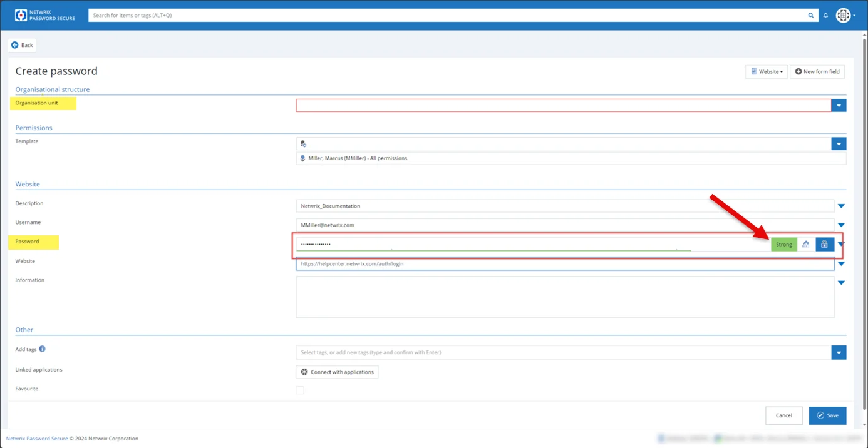Open the password generator icon
868x448 pixels.
pyautogui.click(x=806, y=244)
